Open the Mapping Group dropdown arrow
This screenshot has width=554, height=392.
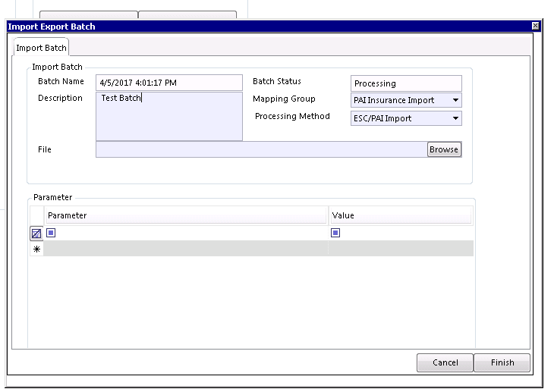pyautogui.click(x=456, y=100)
